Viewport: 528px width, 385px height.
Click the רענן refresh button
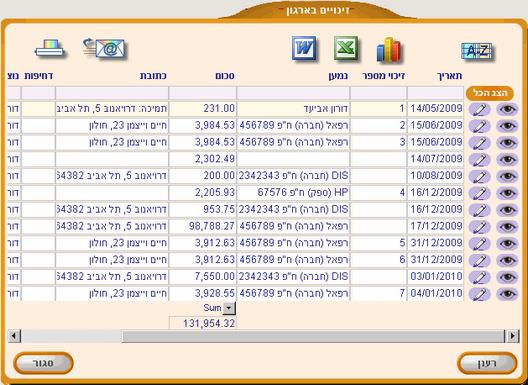(x=487, y=363)
